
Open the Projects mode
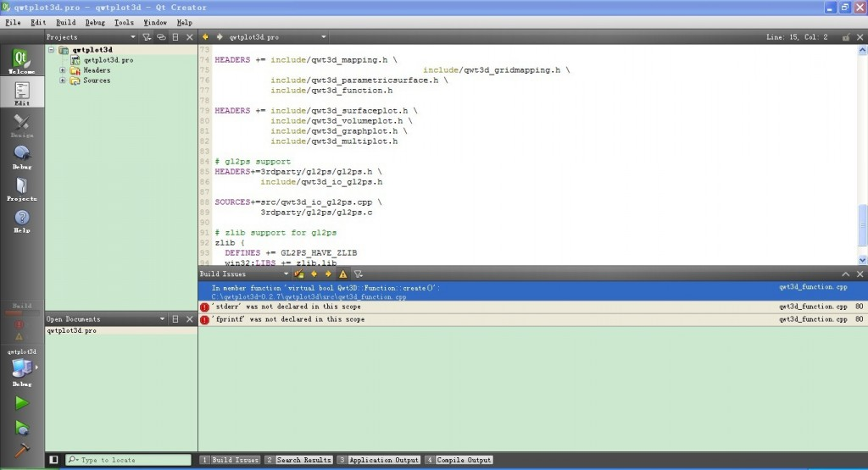22,189
